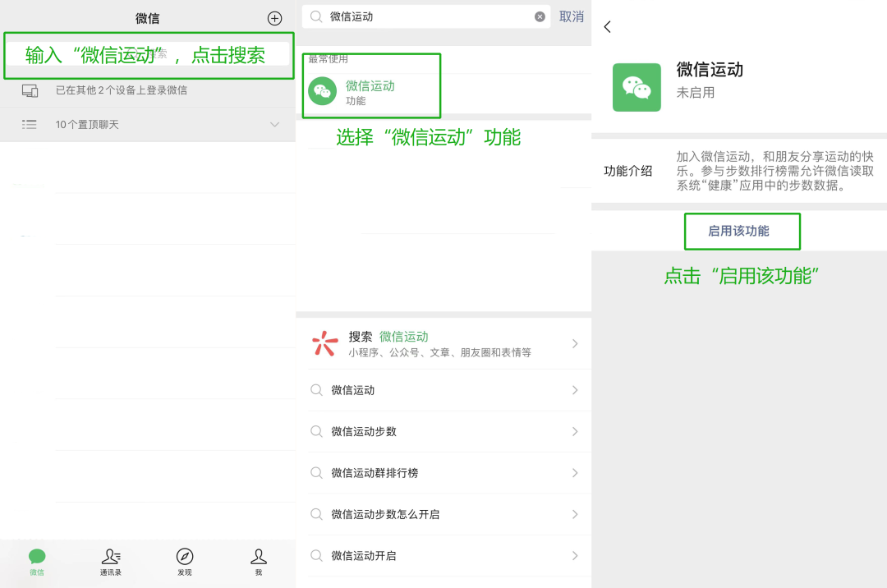Click the search icon beside 微信运动群排行榜
The image size is (887, 588).
click(316, 473)
